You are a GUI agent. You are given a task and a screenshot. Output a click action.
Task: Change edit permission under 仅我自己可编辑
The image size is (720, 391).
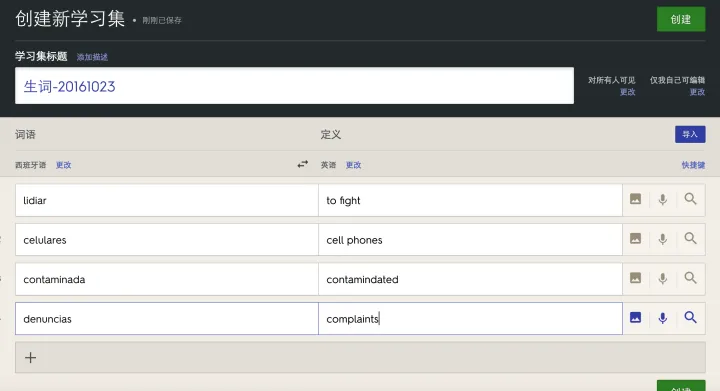click(x=697, y=92)
